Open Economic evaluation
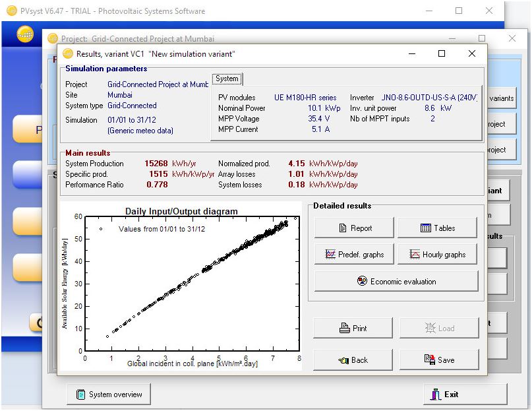Image resolution: width=532 pixels, height=411 pixels. [396, 282]
